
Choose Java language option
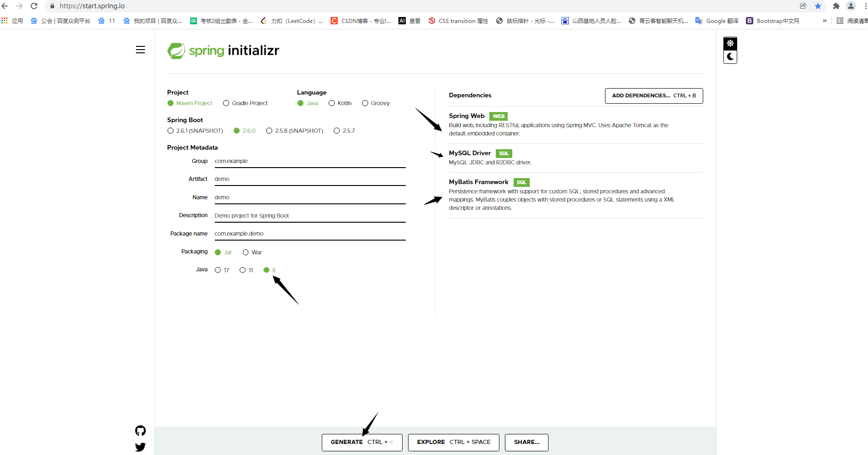coord(308,103)
